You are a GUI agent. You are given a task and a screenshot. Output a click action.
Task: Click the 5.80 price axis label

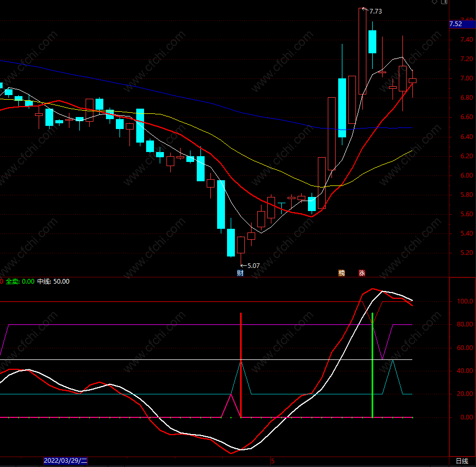coord(467,195)
